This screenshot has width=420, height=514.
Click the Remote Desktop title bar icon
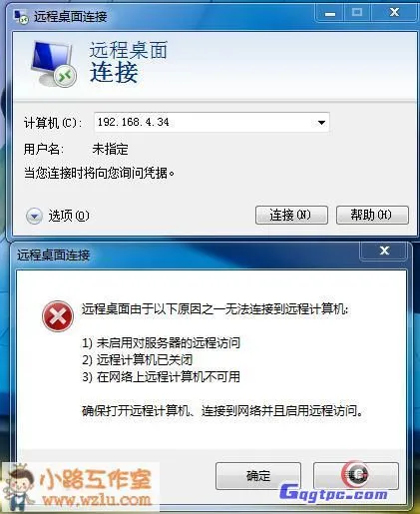21,16
